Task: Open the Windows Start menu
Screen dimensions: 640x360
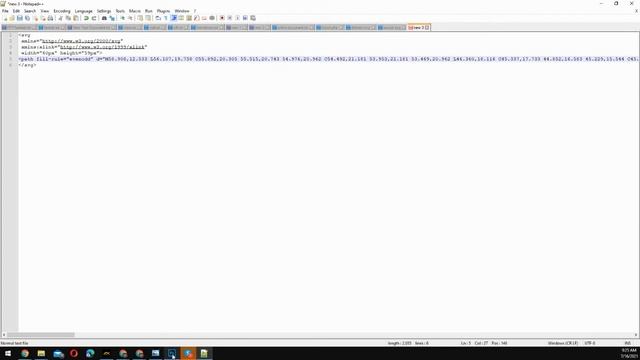Action: pyautogui.click(x=8, y=353)
